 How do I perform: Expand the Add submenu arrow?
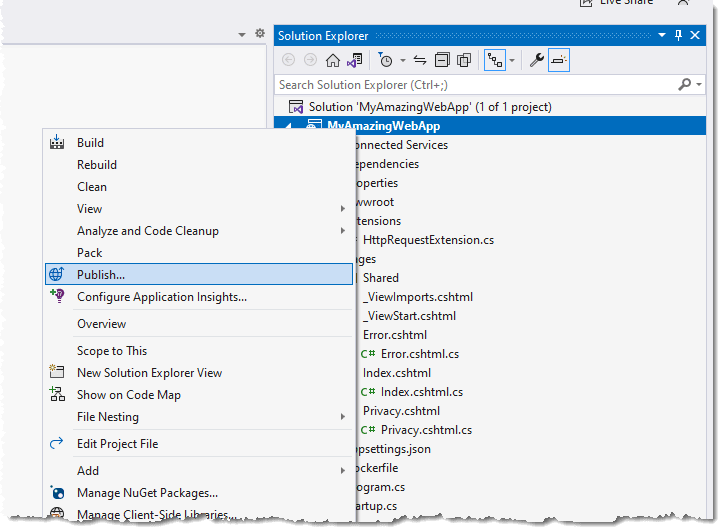tap(343, 471)
